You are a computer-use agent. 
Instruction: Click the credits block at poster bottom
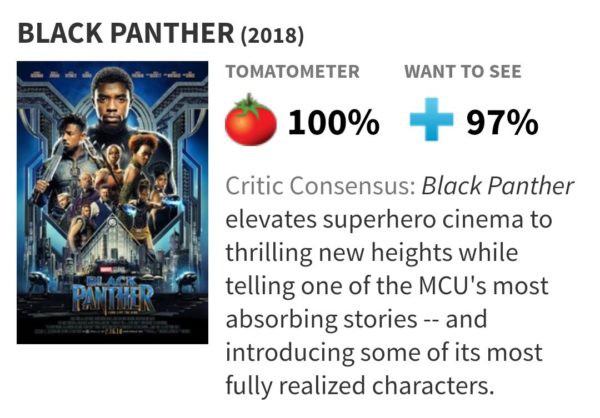pos(111,325)
